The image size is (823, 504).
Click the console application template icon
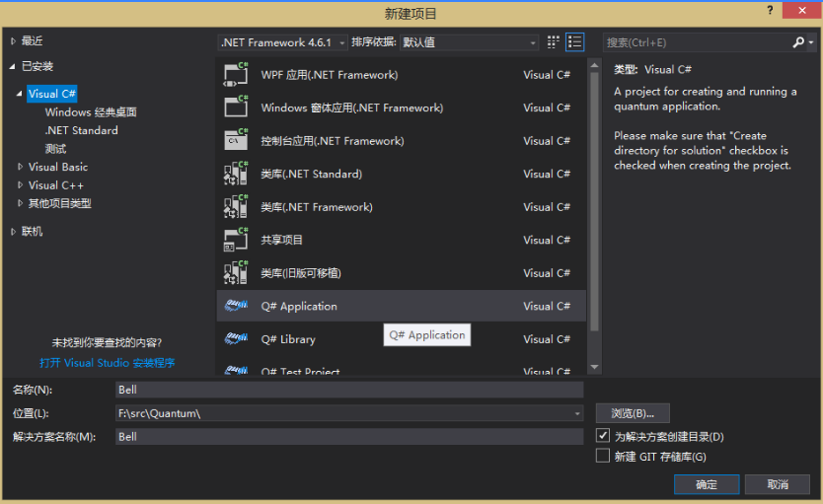(x=236, y=141)
